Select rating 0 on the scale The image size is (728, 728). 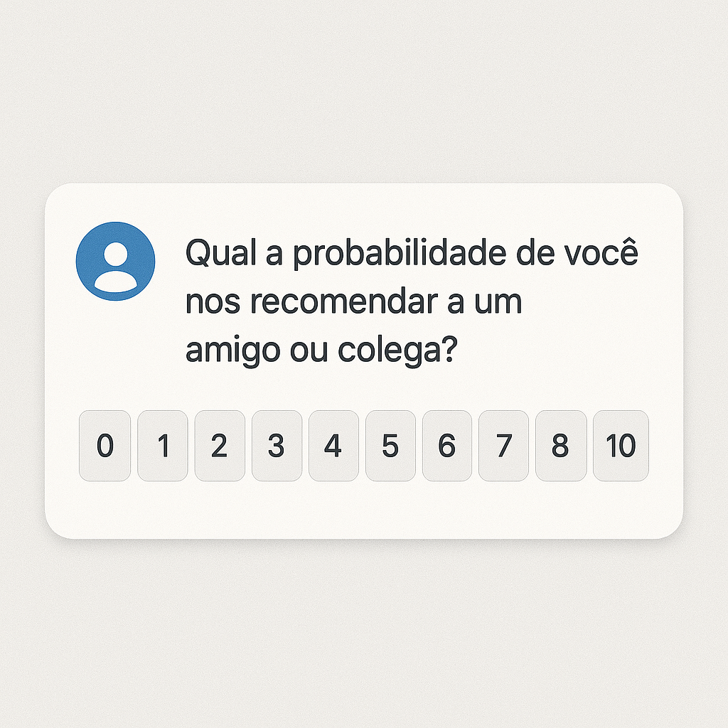click(x=105, y=446)
